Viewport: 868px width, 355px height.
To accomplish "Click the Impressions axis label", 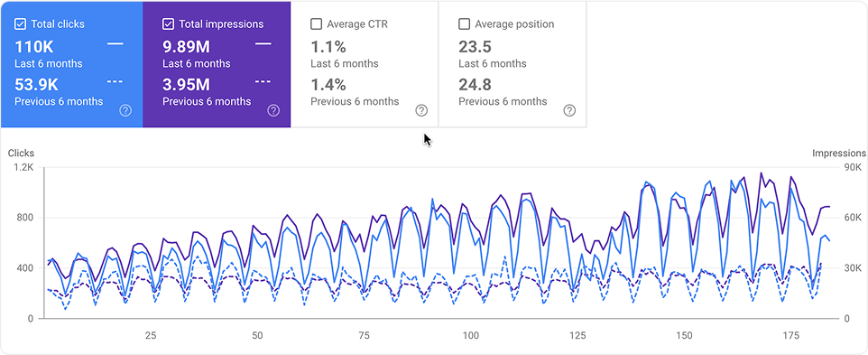I will point(839,153).
